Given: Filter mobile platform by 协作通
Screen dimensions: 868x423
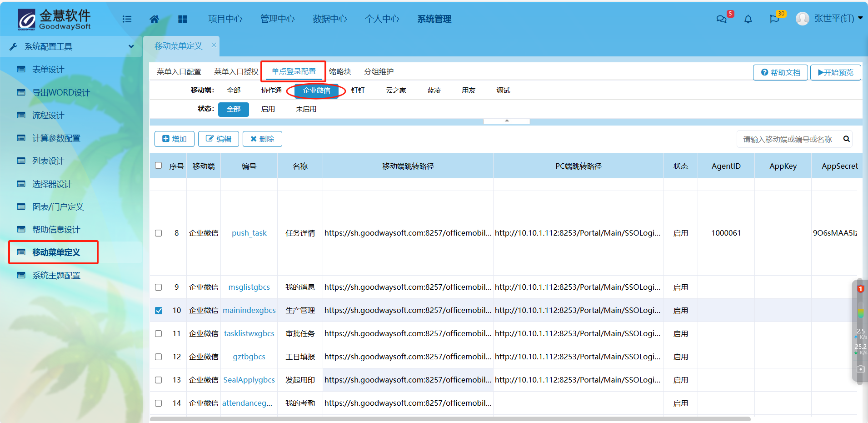Looking at the screenshot, I should click(271, 91).
